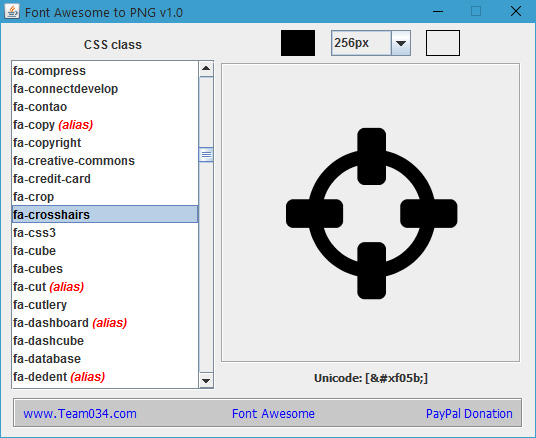
Task: Open the Font Awesome link
Action: click(x=273, y=414)
